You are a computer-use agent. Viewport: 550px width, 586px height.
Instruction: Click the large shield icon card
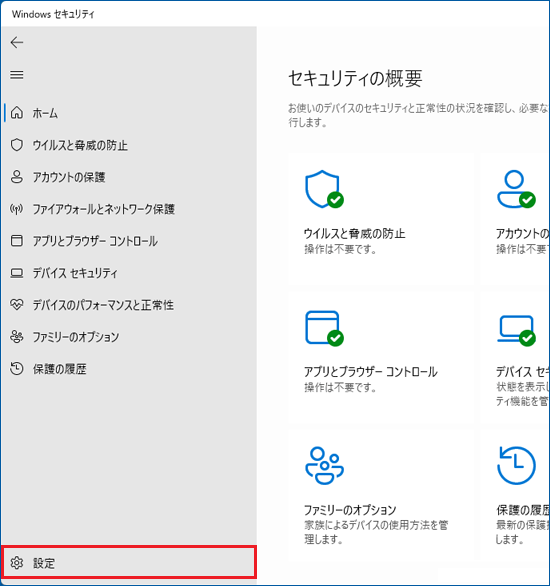[x=324, y=189]
